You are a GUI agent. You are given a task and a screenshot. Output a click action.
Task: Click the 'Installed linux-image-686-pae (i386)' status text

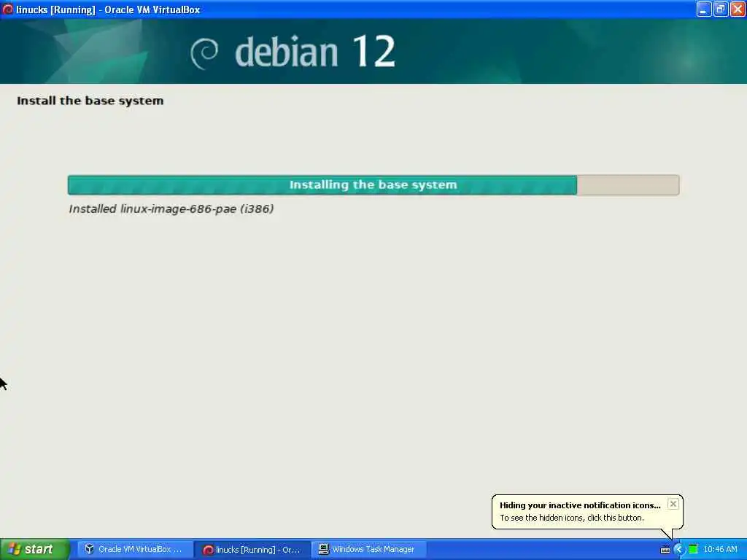tap(171, 209)
